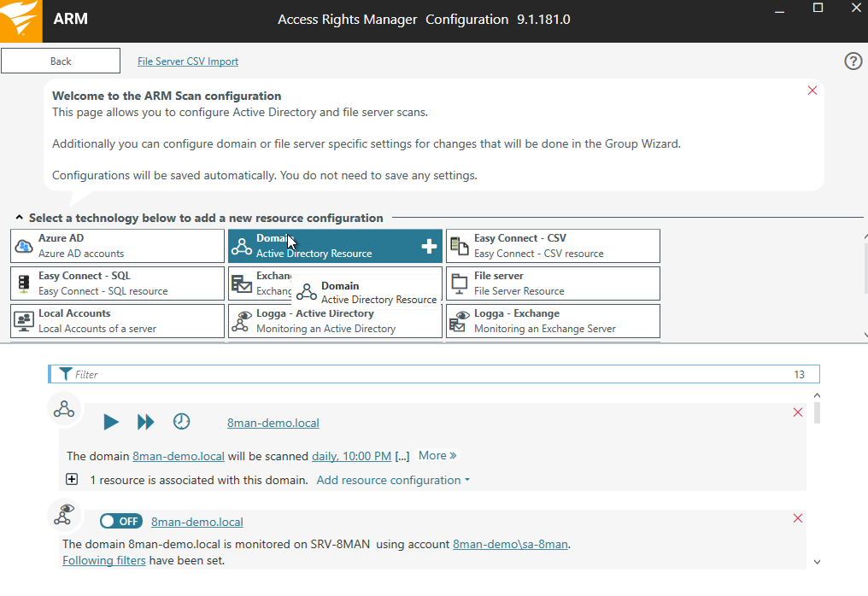Open 8man-demo.local link of monitoring entry
The width and height of the screenshot is (868, 596).
197,522
